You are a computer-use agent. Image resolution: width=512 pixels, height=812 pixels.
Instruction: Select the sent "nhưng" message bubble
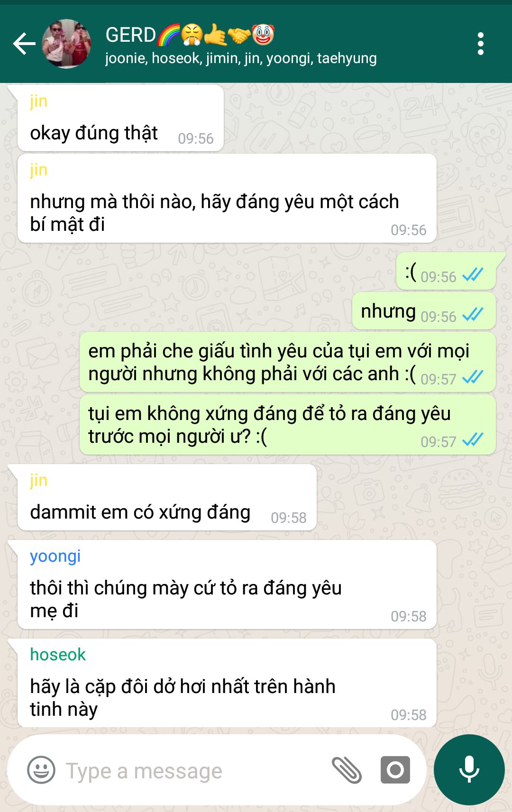pos(424,311)
